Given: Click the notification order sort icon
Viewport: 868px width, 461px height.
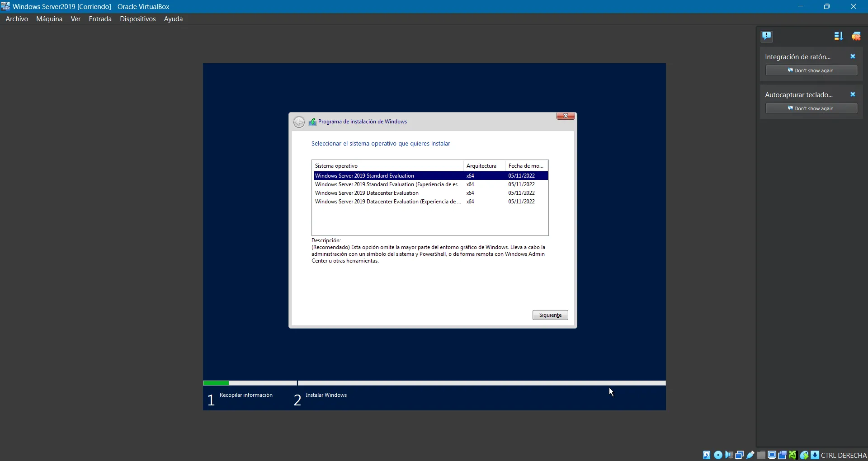Looking at the screenshot, I should (x=839, y=36).
